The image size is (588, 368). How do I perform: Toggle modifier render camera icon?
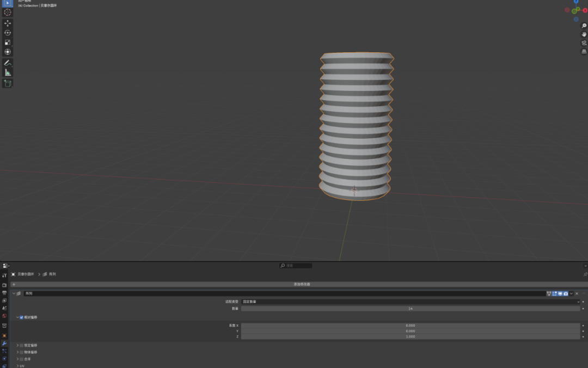pyautogui.click(x=566, y=294)
